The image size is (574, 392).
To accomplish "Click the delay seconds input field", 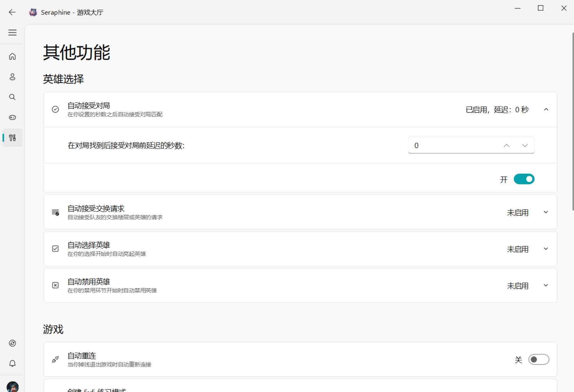I will point(471,145).
